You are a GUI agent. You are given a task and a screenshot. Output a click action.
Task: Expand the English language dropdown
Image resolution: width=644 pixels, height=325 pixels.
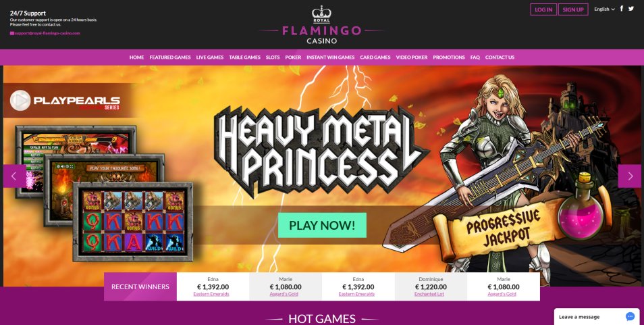tap(604, 9)
